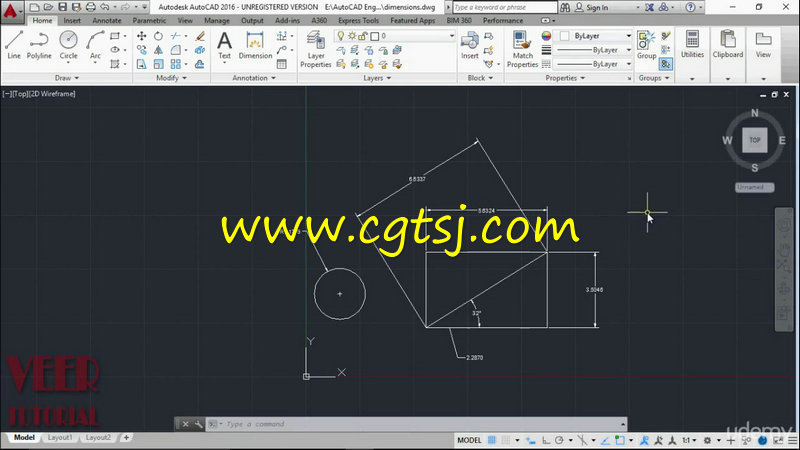Click the Group tool
Viewport: 800px width, 450px height.
(x=646, y=45)
